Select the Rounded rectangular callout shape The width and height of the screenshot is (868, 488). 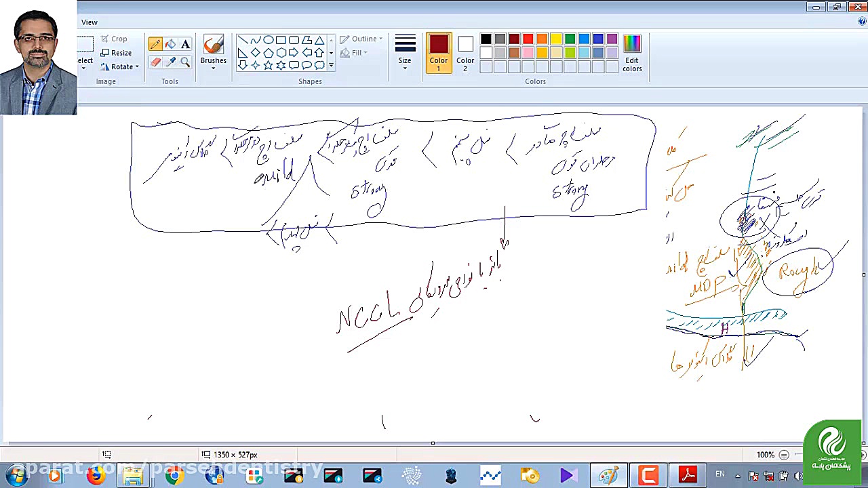(x=294, y=65)
